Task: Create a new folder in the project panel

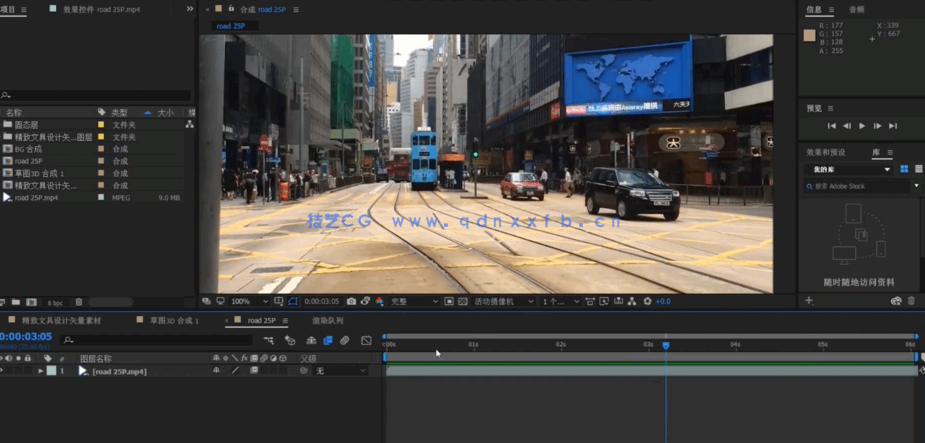Action: (17, 302)
